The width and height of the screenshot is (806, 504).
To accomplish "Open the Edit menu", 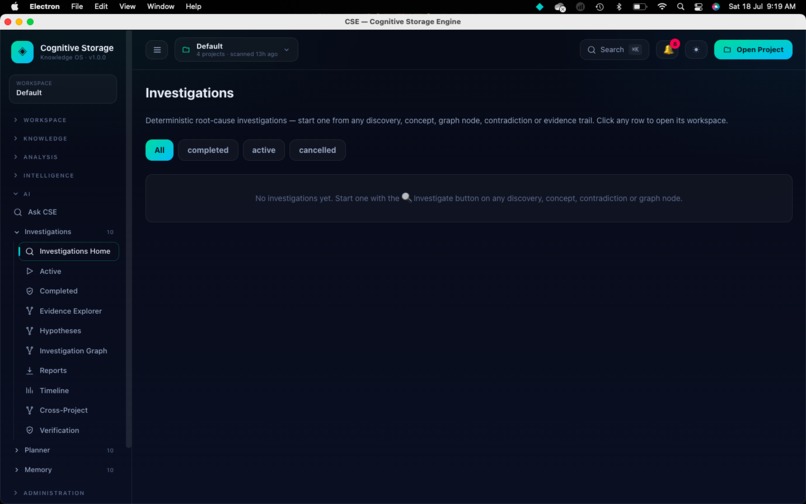I will click(101, 7).
